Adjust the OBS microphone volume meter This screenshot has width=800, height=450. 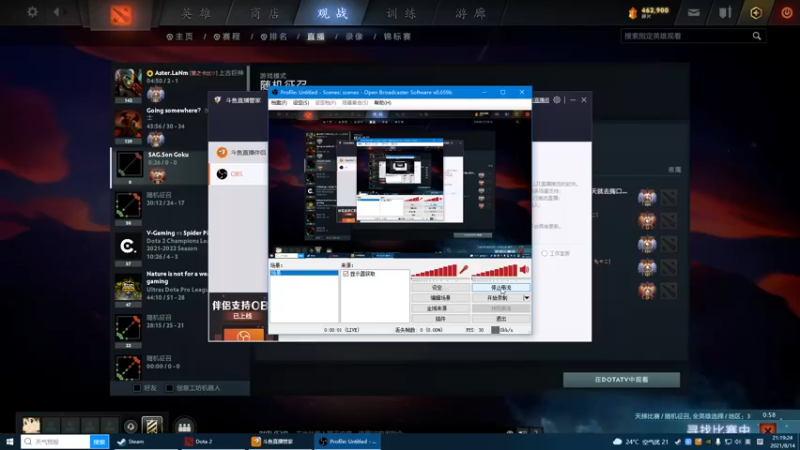click(x=435, y=272)
